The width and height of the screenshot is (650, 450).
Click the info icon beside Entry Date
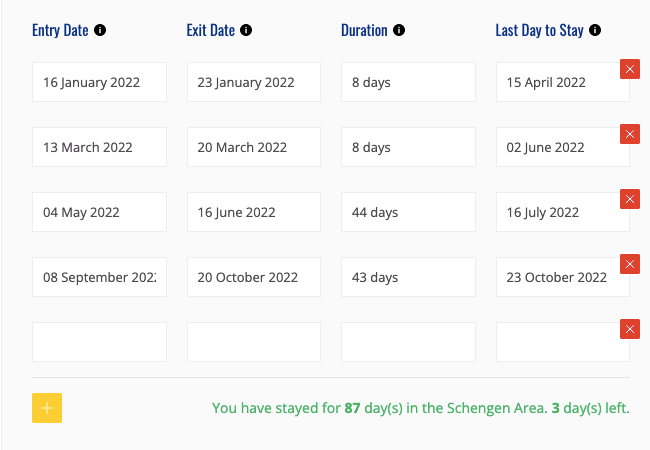tap(100, 30)
